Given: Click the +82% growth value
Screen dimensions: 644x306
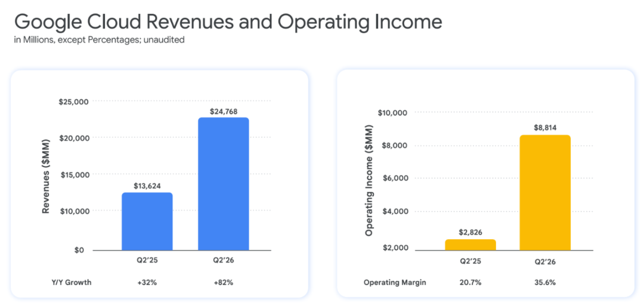Looking at the screenshot, I should coord(224,283).
